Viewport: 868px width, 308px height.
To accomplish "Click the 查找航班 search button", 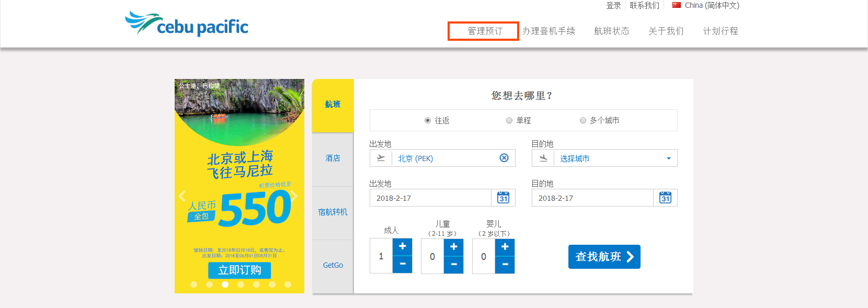I will click(604, 257).
